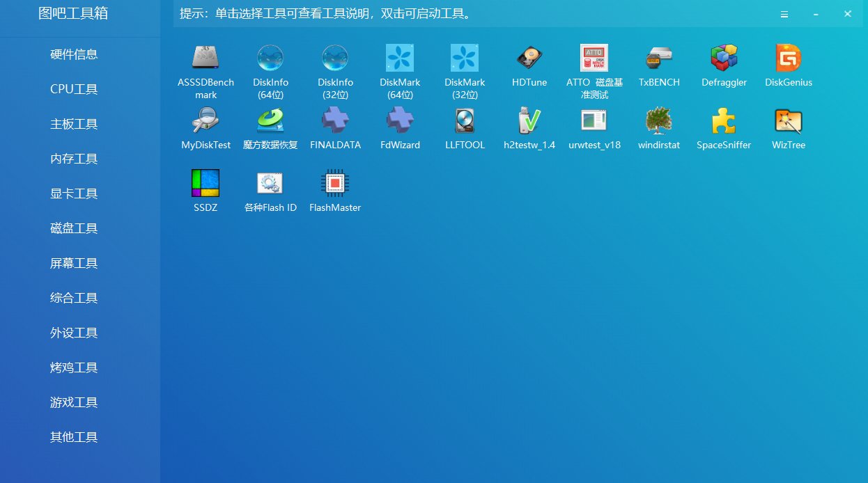
Task: Select the DiskInfo (32位) tool
Action: 335,58
